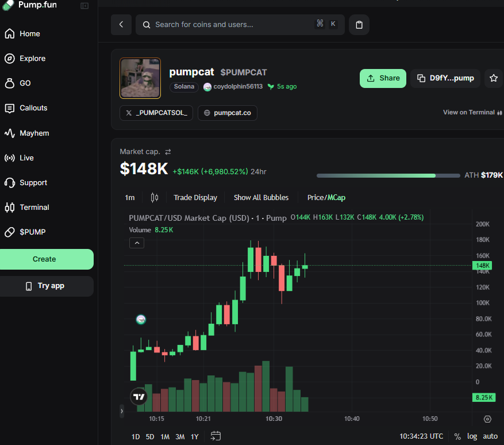Open Mayhem in the sidebar
Viewport: 504px width, 445px height.
click(27, 133)
